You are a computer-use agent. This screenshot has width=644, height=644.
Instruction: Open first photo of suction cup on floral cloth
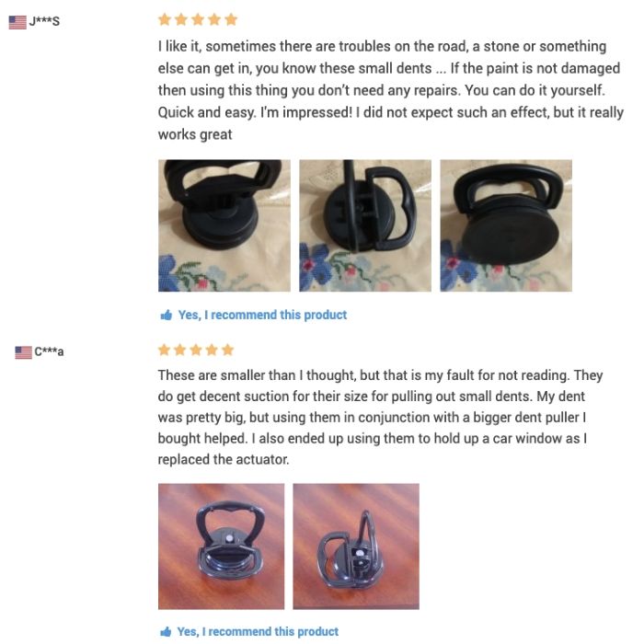tap(224, 225)
